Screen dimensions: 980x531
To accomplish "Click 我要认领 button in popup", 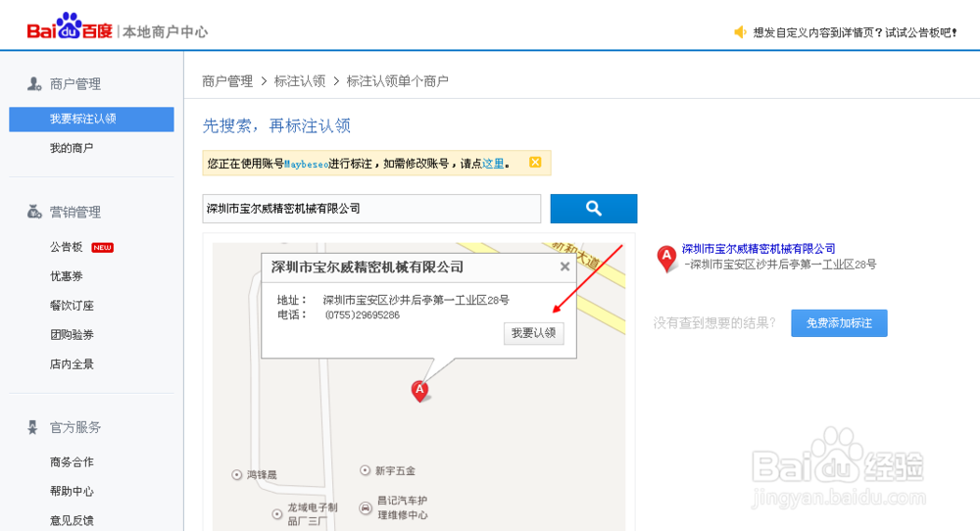I will [x=534, y=333].
